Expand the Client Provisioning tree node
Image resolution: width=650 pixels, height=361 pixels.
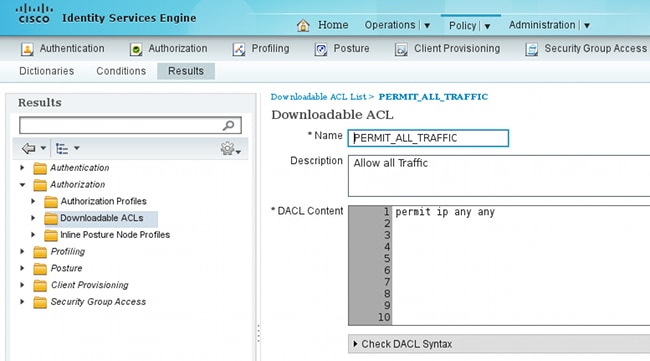pos(22,285)
